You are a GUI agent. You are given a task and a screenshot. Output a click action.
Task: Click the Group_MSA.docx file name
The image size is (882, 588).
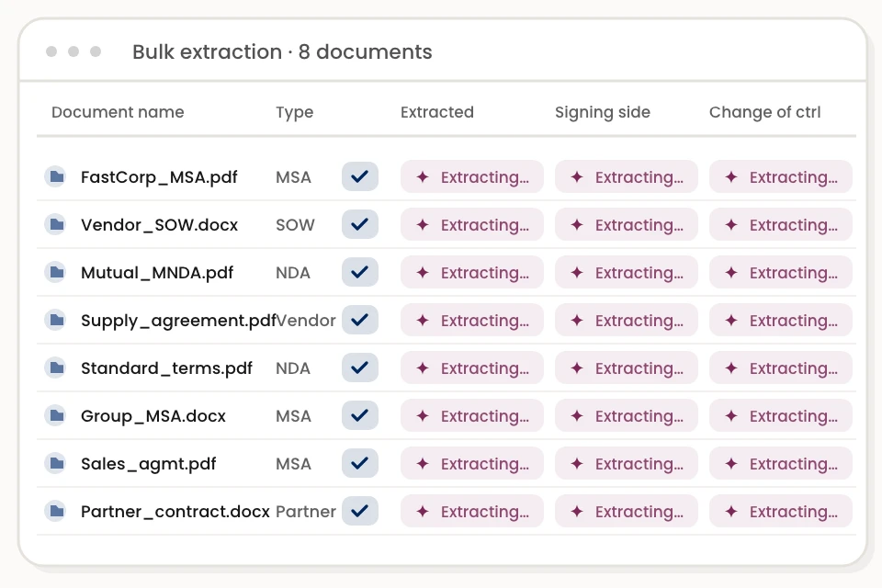click(153, 416)
